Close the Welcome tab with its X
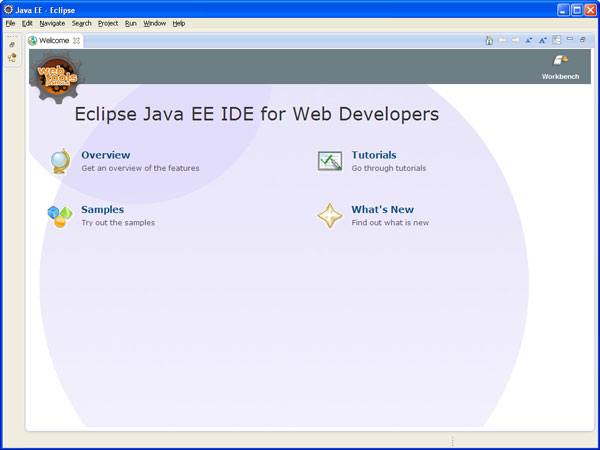 pyautogui.click(x=77, y=41)
